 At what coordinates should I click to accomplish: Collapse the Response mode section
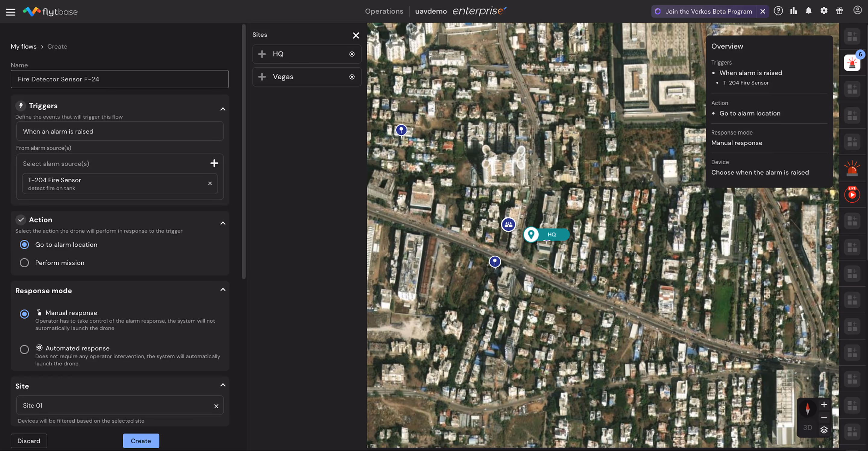tap(223, 290)
